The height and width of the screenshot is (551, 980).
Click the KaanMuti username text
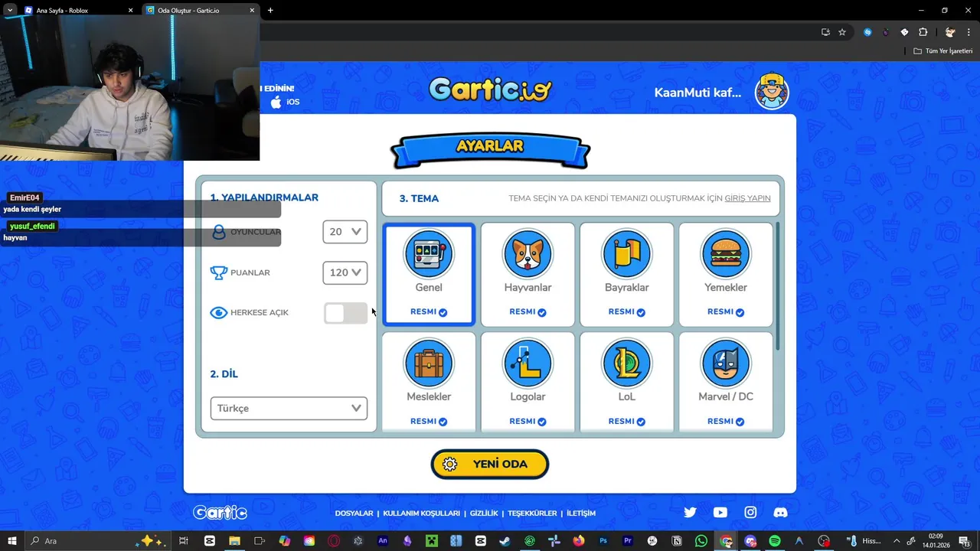(697, 93)
